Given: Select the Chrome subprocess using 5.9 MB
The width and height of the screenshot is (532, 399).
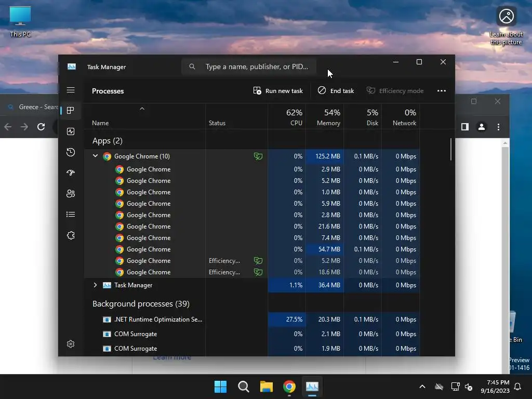Looking at the screenshot, I should pos(252,204).
